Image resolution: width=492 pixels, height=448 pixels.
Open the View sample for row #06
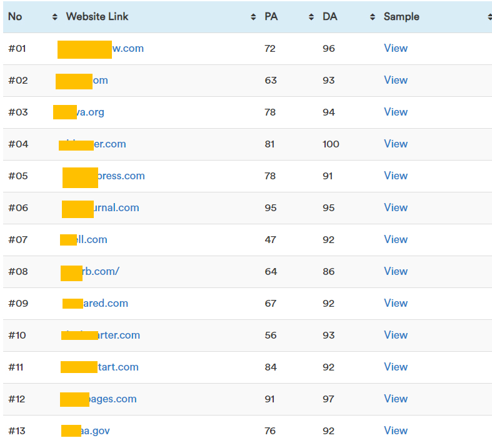click(x=396, y=207)
